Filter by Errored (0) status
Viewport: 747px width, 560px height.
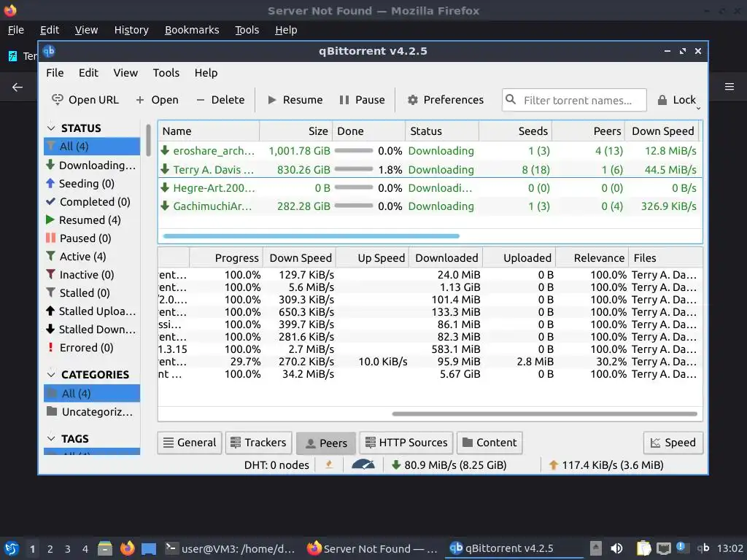[92, 348]
